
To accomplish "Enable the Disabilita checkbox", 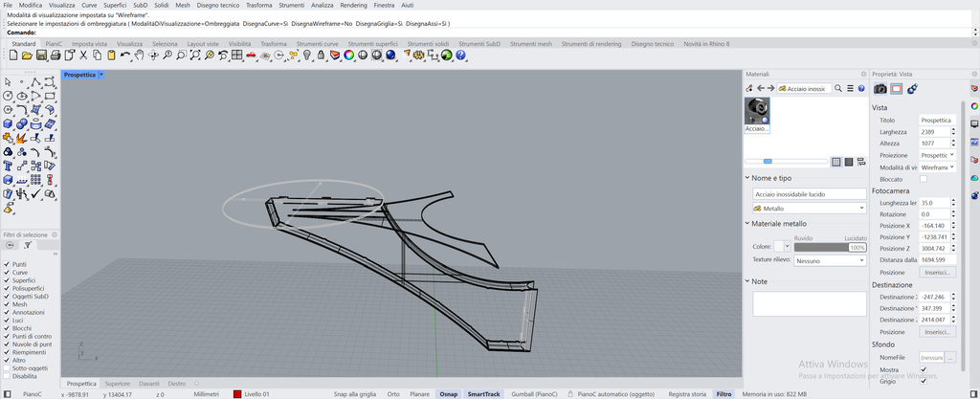I will pos(7,377).
